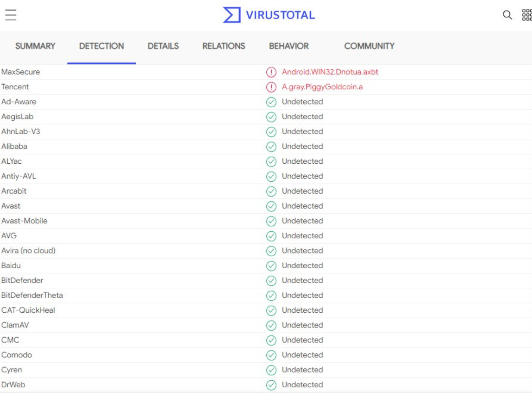Select the Avira (no cloud) engine name
The width and height of the screenshot is (532, 393).
coord(29,251)
